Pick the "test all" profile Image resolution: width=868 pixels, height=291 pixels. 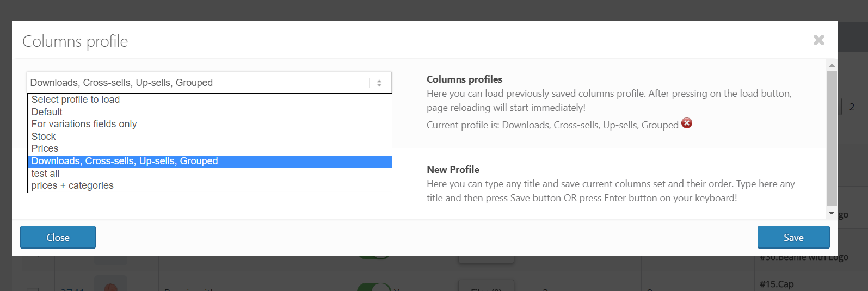46,174
